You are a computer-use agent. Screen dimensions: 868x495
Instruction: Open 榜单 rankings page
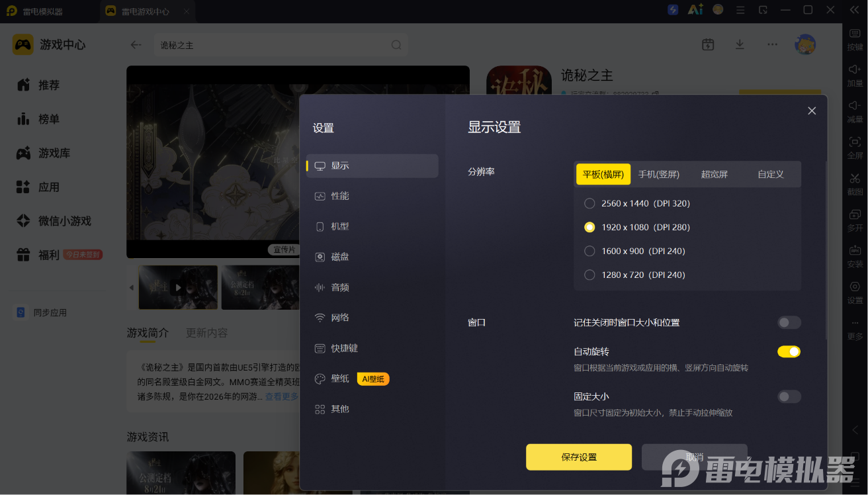pyautogui.click(x=38, y=119)
